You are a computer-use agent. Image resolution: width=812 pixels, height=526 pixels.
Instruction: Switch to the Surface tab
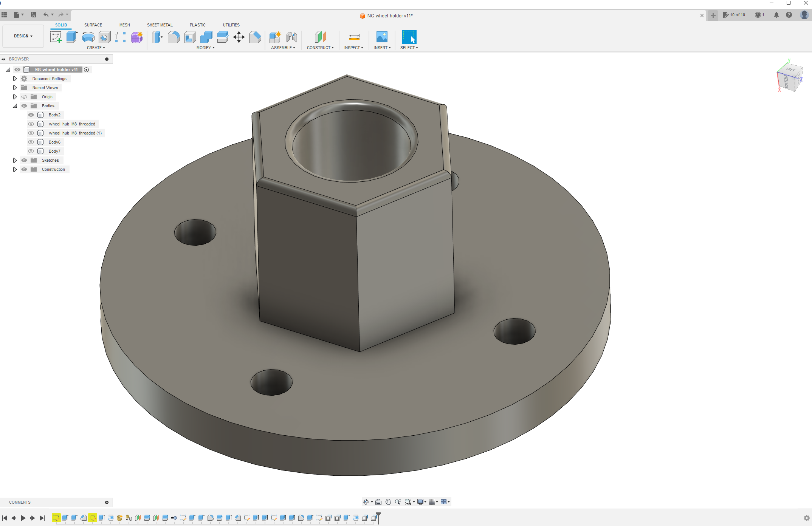coord(93,25)
